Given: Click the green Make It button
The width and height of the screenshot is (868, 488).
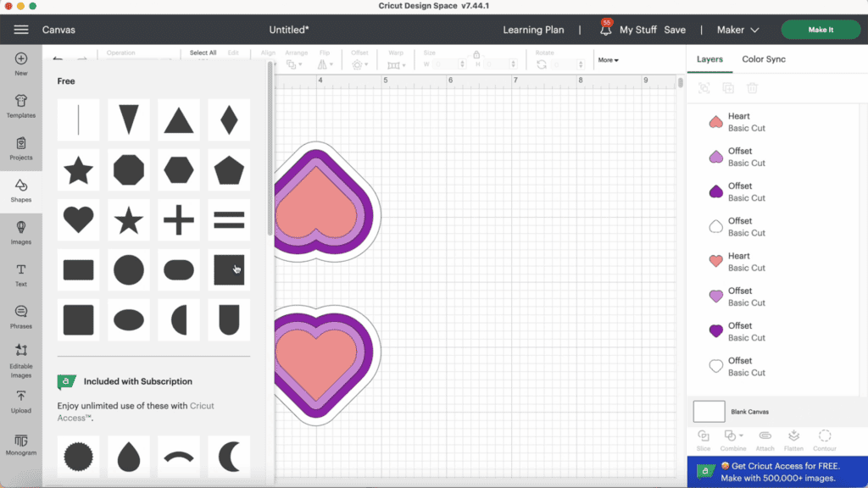Looking at the screenshot, I should tap(821, 30).
